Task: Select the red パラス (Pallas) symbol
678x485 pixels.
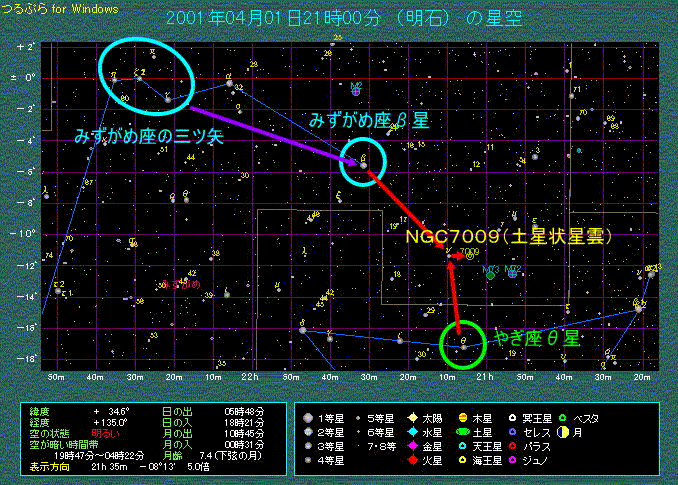Action: pyautogui.click(x=512, y=446)
